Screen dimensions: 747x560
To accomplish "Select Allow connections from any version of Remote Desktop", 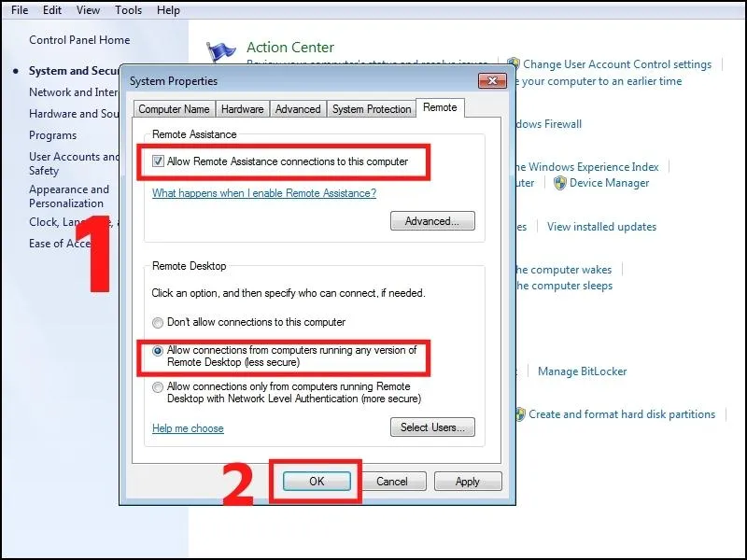I will click(158, 351).
